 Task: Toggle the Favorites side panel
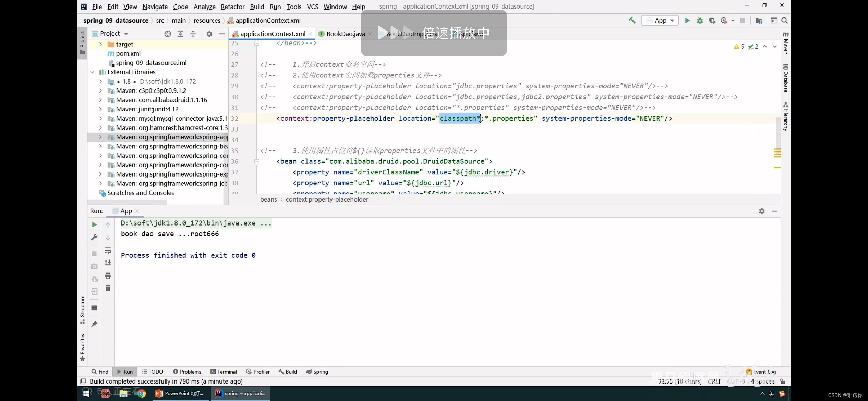(82, 348)
